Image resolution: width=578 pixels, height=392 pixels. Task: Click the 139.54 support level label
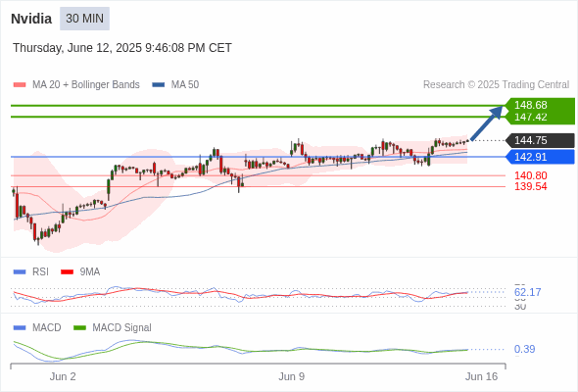[x=530, y=186]
